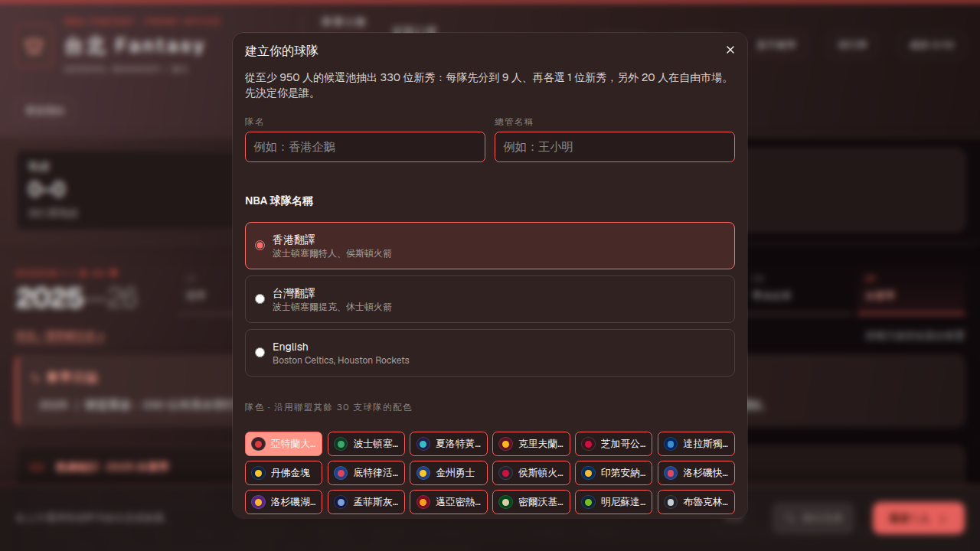The height and width of the screenshot is (551, 980).
Task: Click the NBA 球隊名稱 section heading
Action: (x=279, y=201)
